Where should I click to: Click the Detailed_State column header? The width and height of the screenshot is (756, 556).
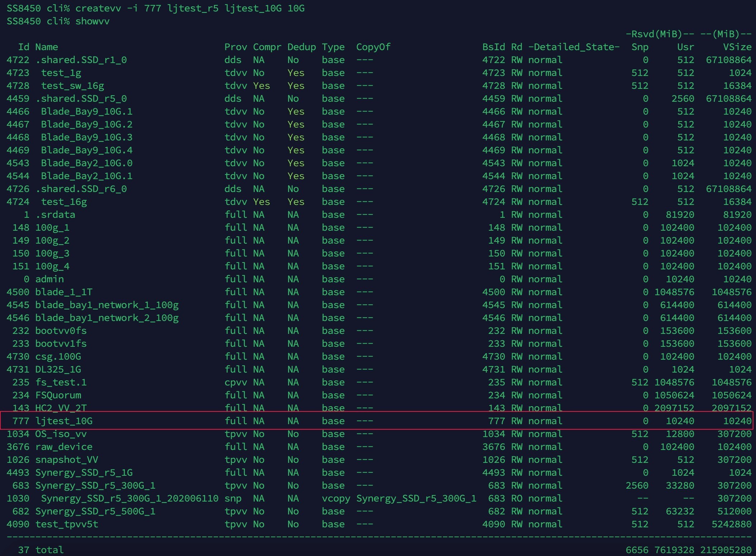(574, 47)
